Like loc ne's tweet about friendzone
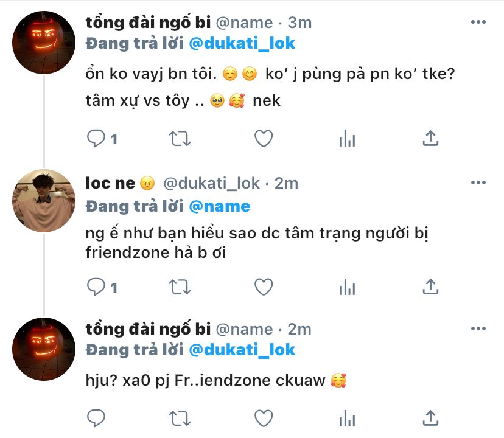504x438 pixels. tap(263, 287)
